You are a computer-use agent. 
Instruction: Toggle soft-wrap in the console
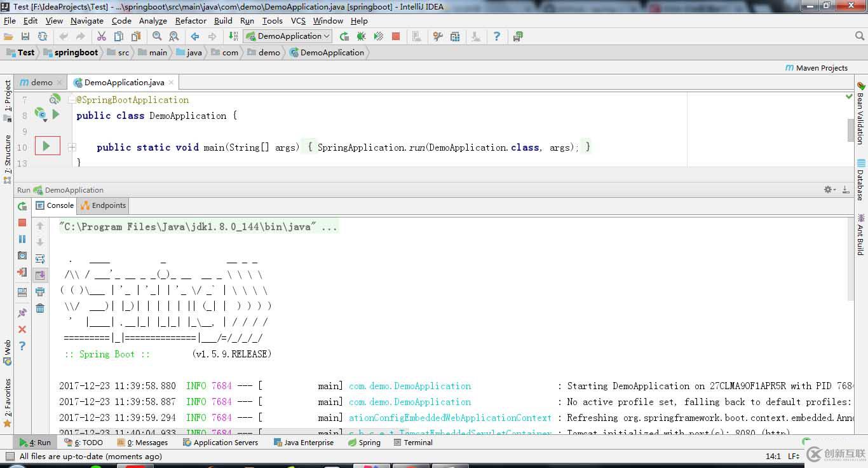click(40, 259)
